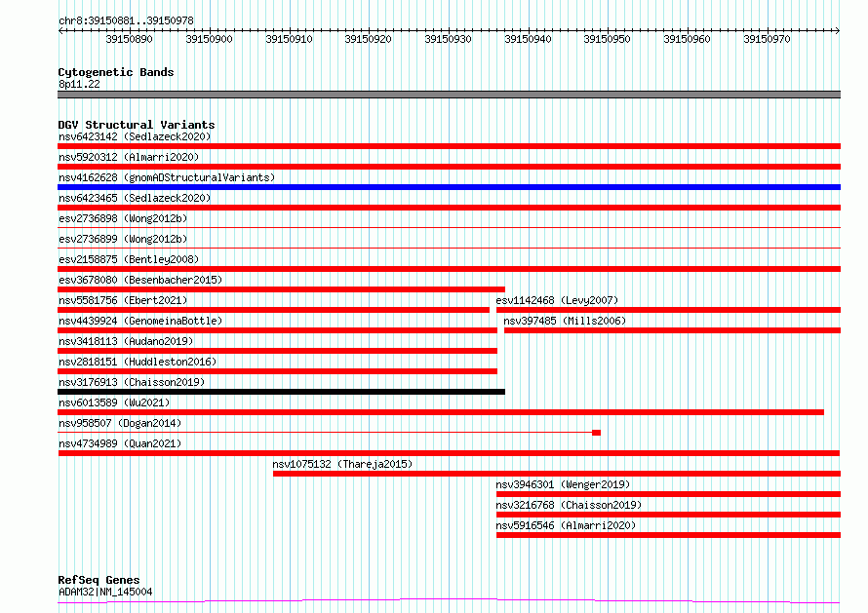Screen dimensions: 868x613
Task: Click the black Chaisson2019 variant bar
Action: pyautogui.click(x=281, y=392)
